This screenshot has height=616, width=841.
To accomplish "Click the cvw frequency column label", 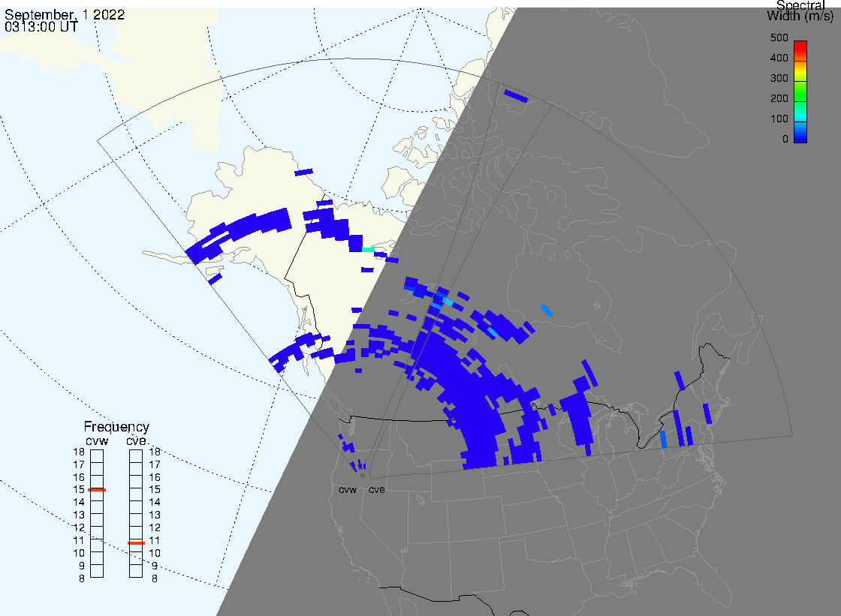I will pos(97,440).
